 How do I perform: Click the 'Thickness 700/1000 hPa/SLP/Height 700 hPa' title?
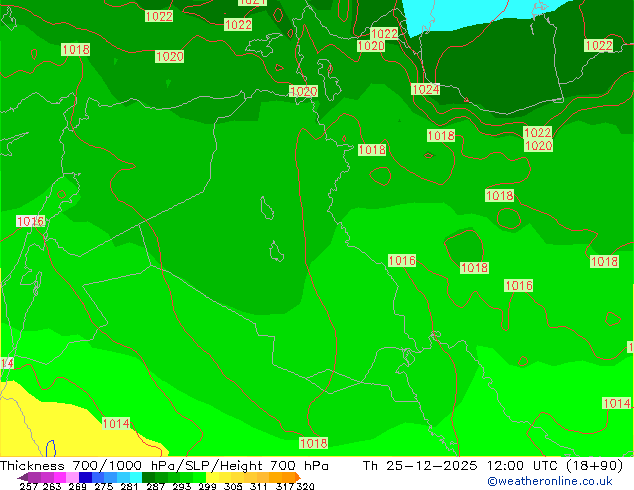[x=164, y=466]
